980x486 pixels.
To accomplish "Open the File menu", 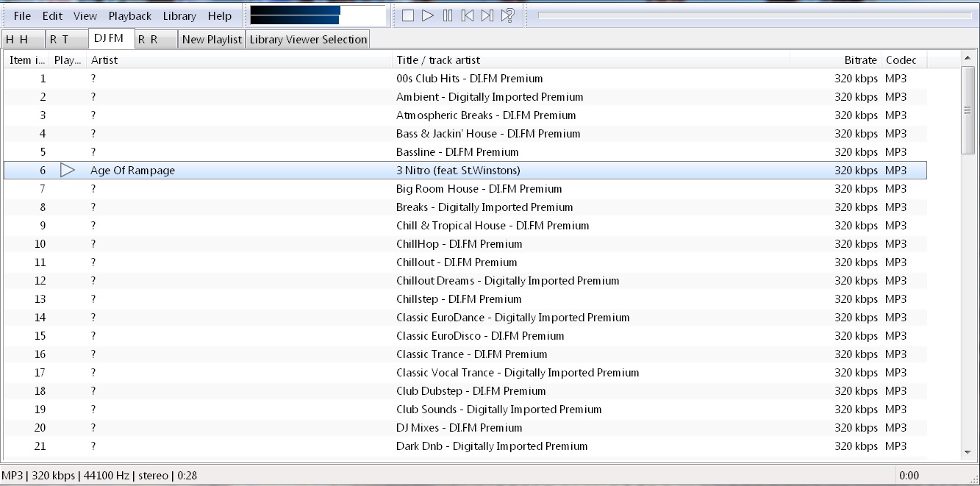I will coord(22,16).
